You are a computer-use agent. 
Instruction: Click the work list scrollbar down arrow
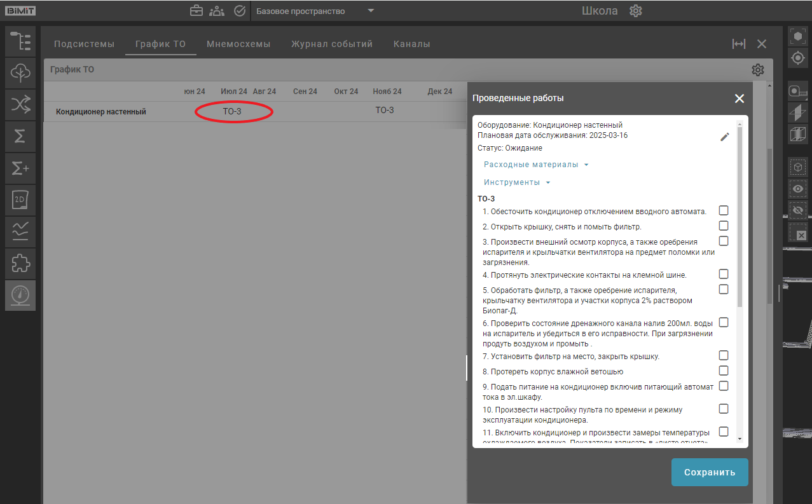tap(740, 439)
